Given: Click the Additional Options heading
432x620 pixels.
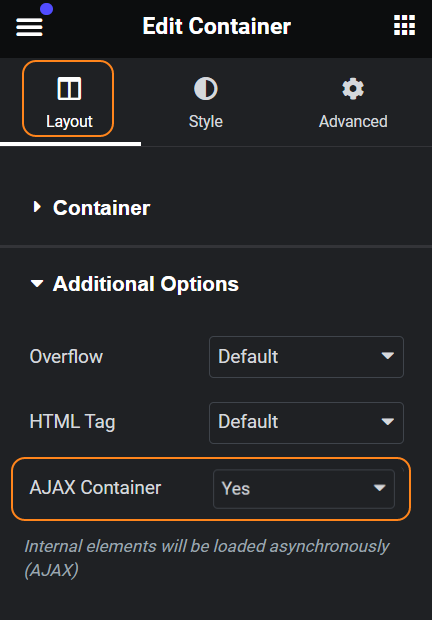Looking at the screenshot, I should coord(146,284).
